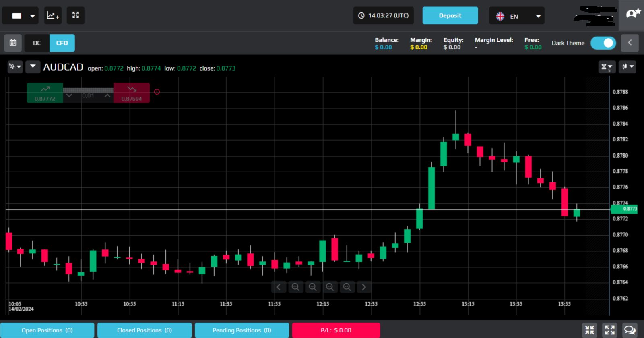
Task: Click the favorites user star icon
Action: pyautogui.click(x=632, y=15)
